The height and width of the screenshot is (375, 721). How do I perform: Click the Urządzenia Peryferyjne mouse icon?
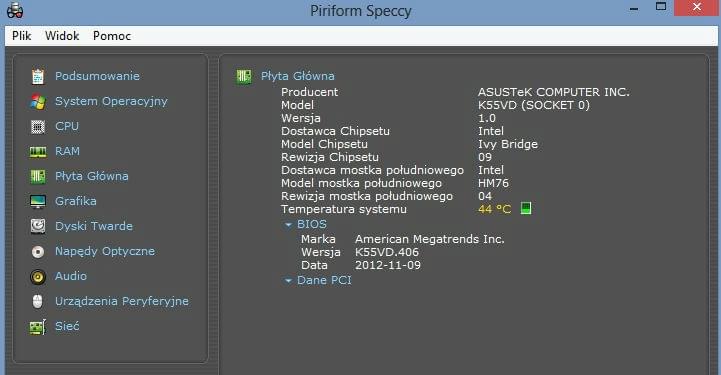[x=38, y=301]
